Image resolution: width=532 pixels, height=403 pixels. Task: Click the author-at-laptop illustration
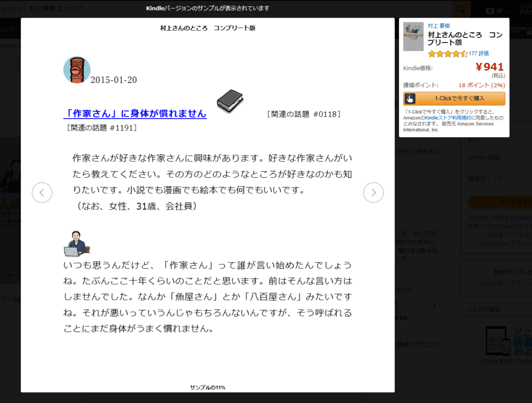77,244
